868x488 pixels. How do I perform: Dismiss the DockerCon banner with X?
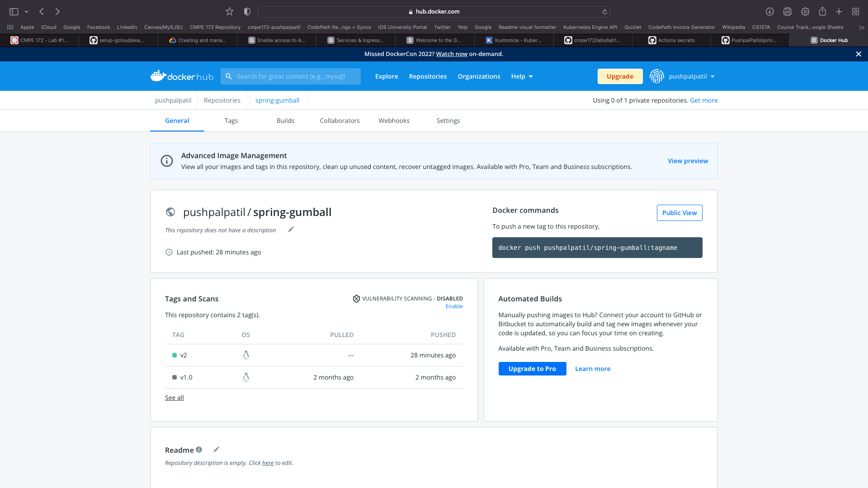tap(859, 54)
